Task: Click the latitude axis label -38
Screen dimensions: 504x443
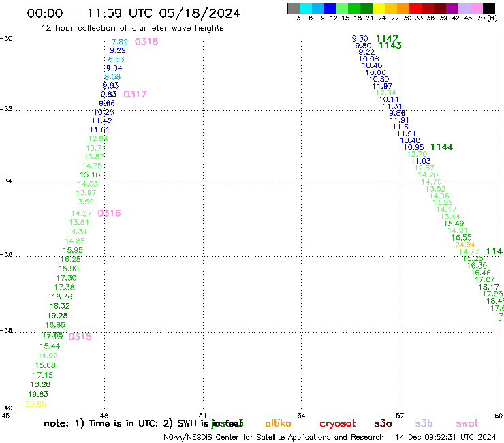Action: click(6, 330)
